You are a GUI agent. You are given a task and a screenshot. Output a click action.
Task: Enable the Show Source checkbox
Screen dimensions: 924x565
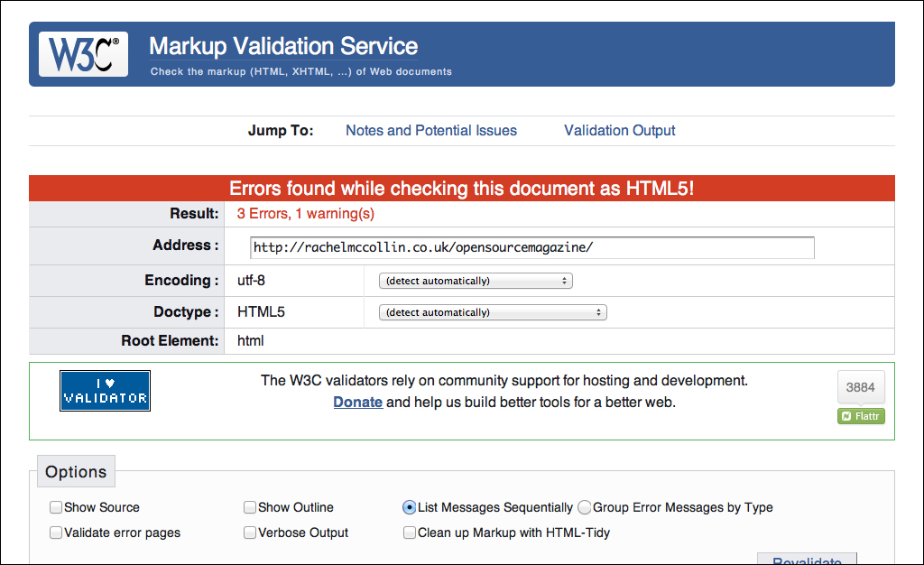tap(56, 507)
